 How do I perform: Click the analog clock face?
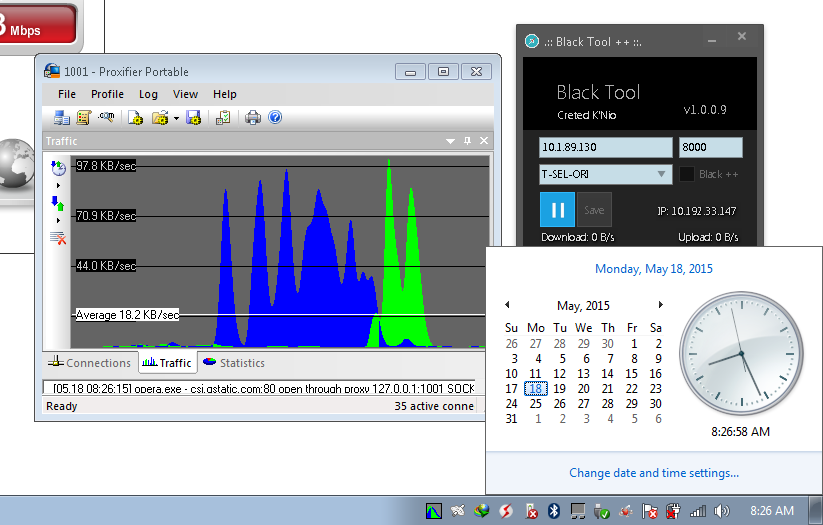741,353
